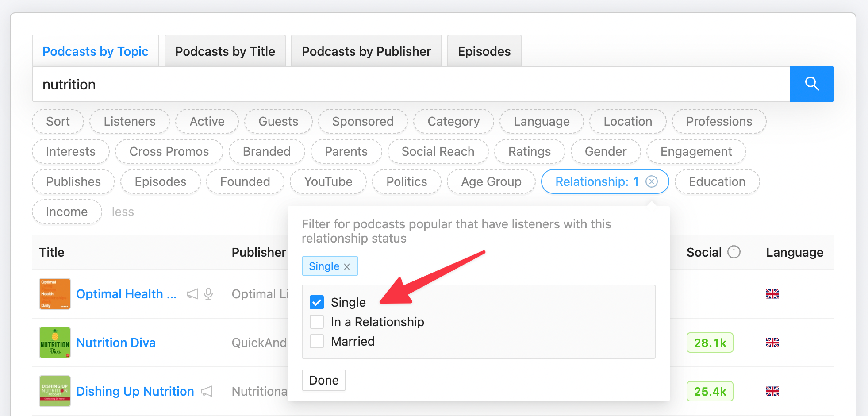Viewport: 868px width, 416px height.
Task: Click the Publisher column header
Action: pos(259,252)
